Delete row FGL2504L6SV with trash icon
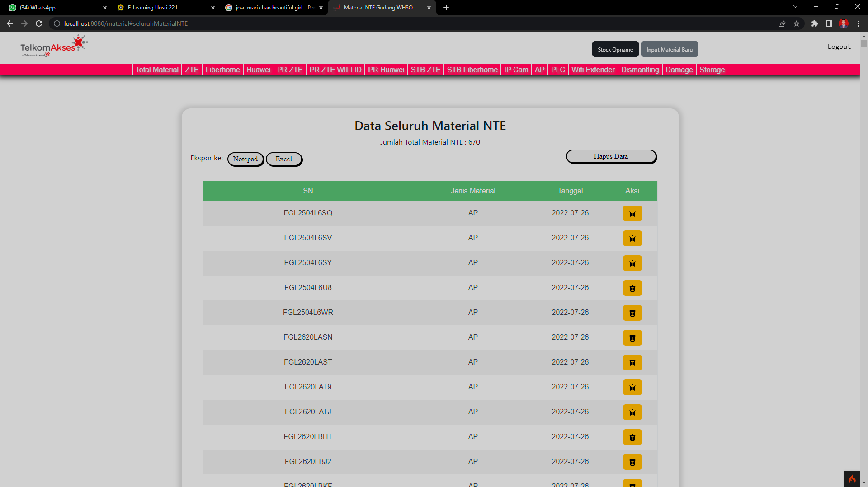868x487 pixels. [632, 239]
